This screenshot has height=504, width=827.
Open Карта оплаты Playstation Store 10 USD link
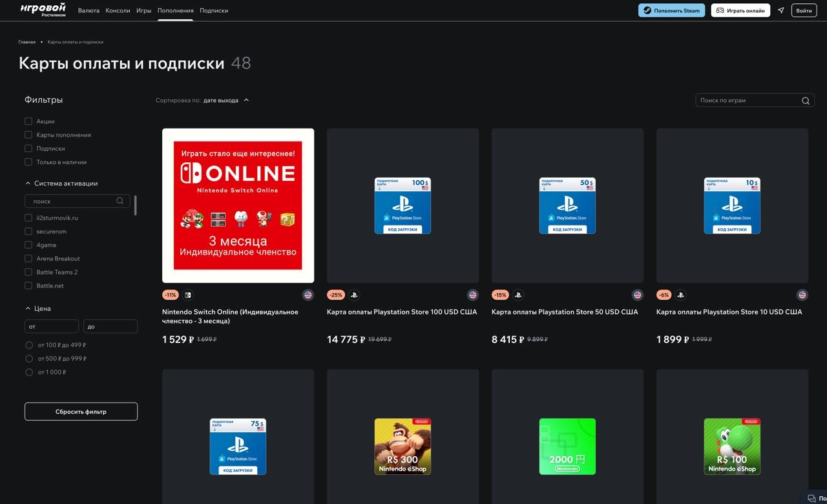(x=729, y=312)
